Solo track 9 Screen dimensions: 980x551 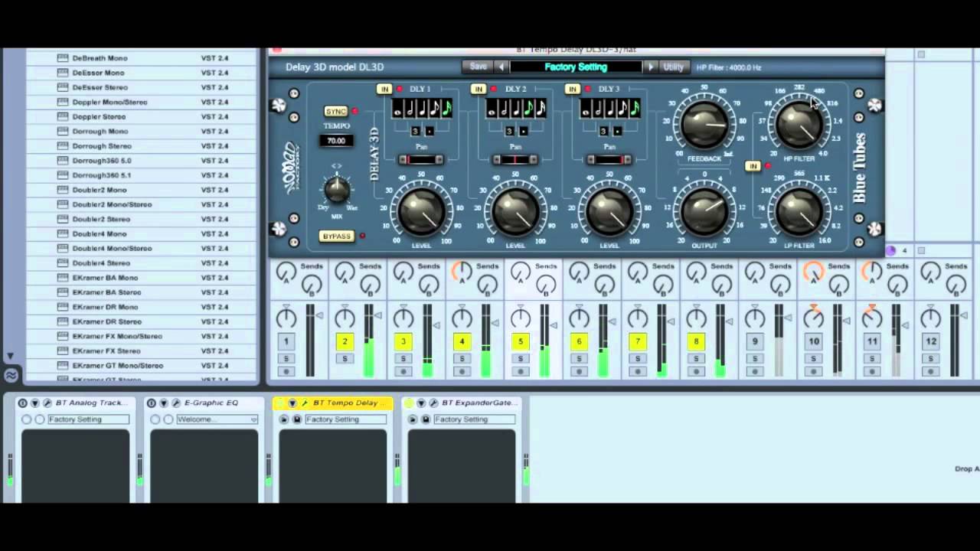(x=755, y=359)
